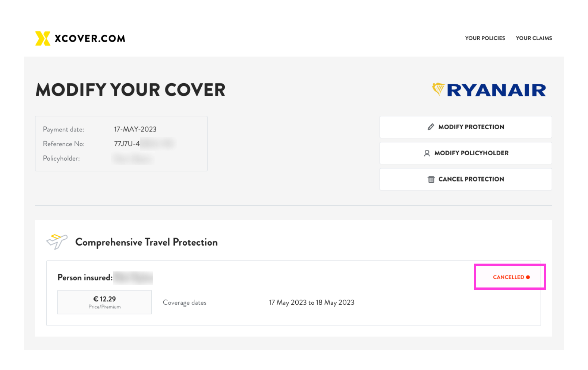
Task: Click the XCOVER.COM wordmark in the header
Action: tap(89, 38)
